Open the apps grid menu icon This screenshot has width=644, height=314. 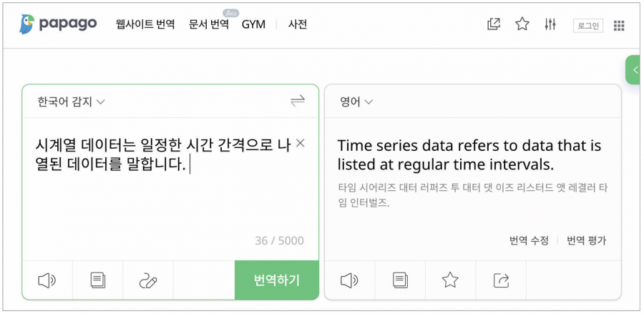tap(619, 26)
